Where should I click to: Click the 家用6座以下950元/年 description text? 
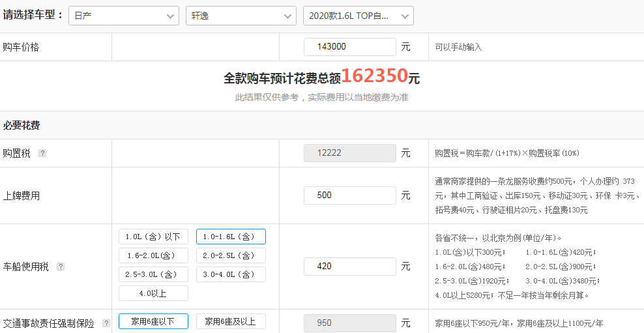(519, 324)
